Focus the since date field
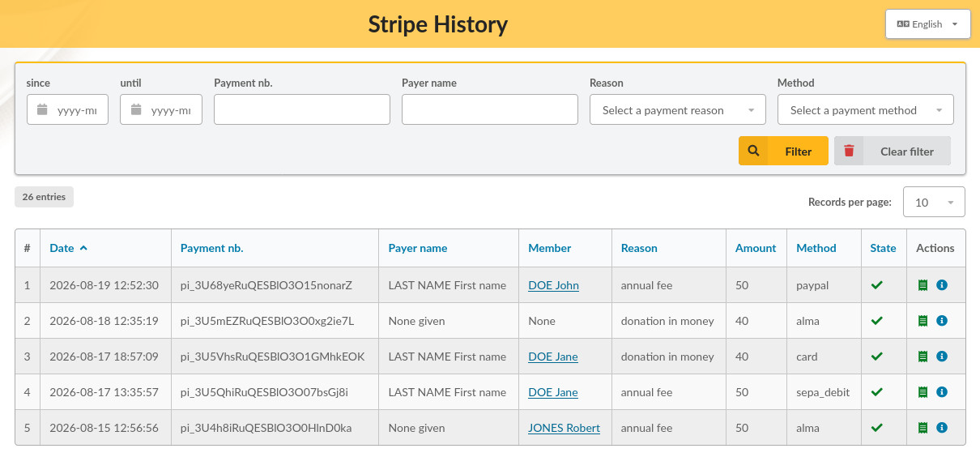The width and height of the screenshot is (980, 457). coord(67,109)
